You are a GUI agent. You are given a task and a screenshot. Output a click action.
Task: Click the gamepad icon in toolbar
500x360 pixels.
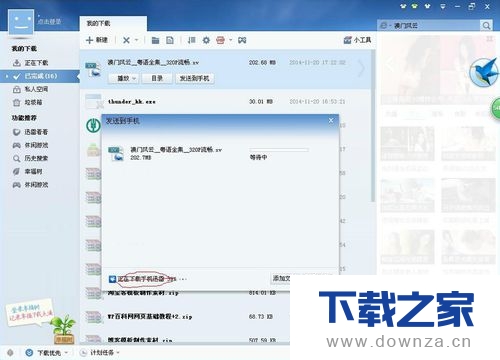tap(242, 40)
